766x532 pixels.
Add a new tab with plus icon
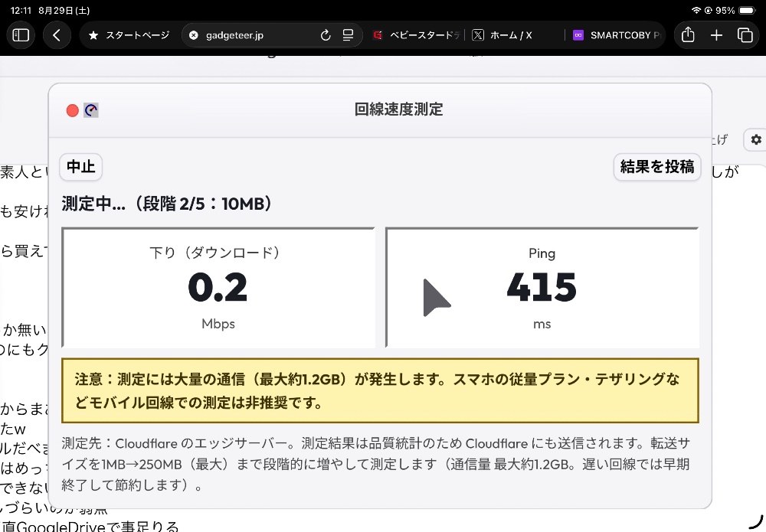716,35
